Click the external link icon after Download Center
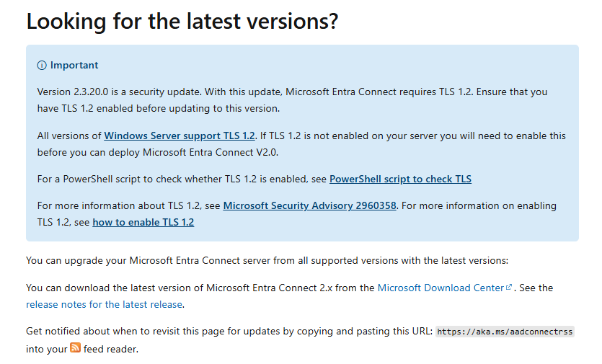Image resolution: width=602 pixels, height=364 pixels. [x=509, y=287]
